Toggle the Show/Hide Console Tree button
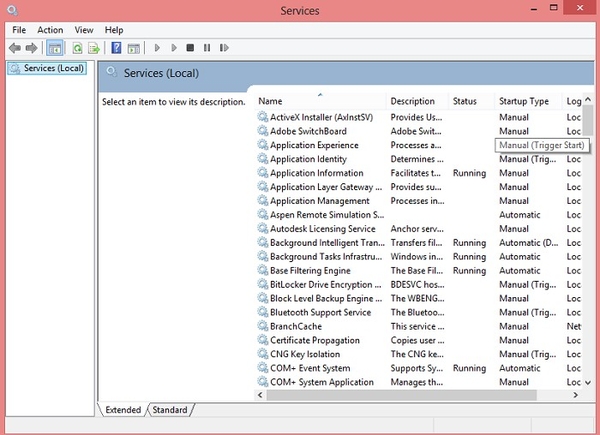This screenshot has height=435, width=600. tap(55, 47)
